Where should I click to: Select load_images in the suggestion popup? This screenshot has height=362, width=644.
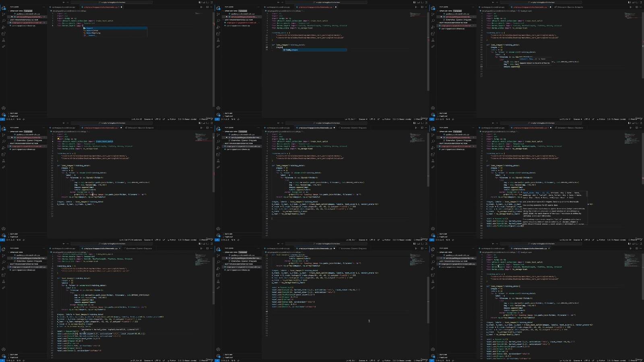tap(315, 50)
